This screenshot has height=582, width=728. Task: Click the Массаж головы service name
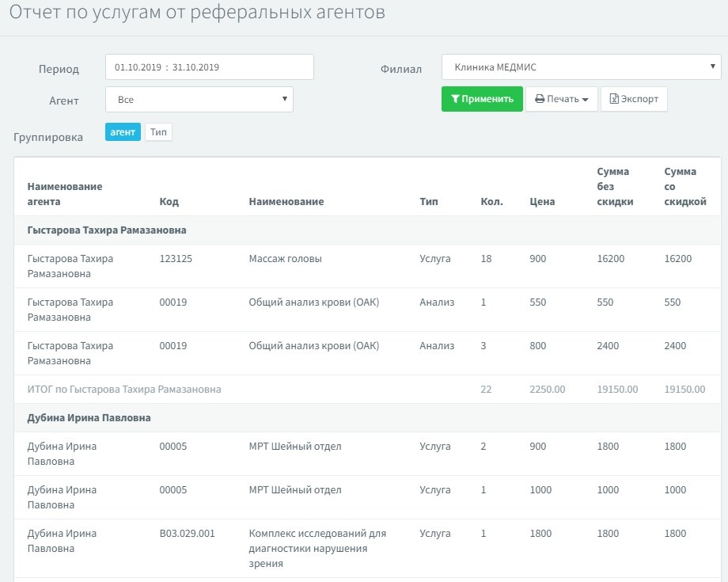(x=285, y=259)
